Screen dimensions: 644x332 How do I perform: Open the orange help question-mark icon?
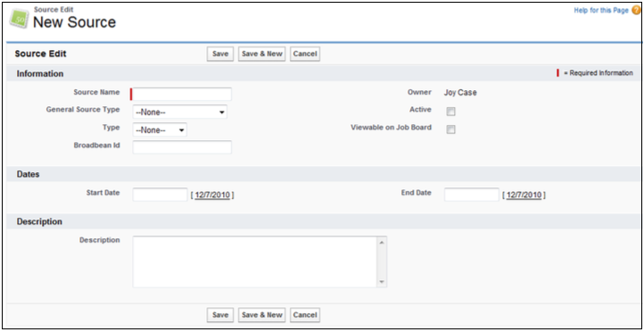[x=636, y=11]
